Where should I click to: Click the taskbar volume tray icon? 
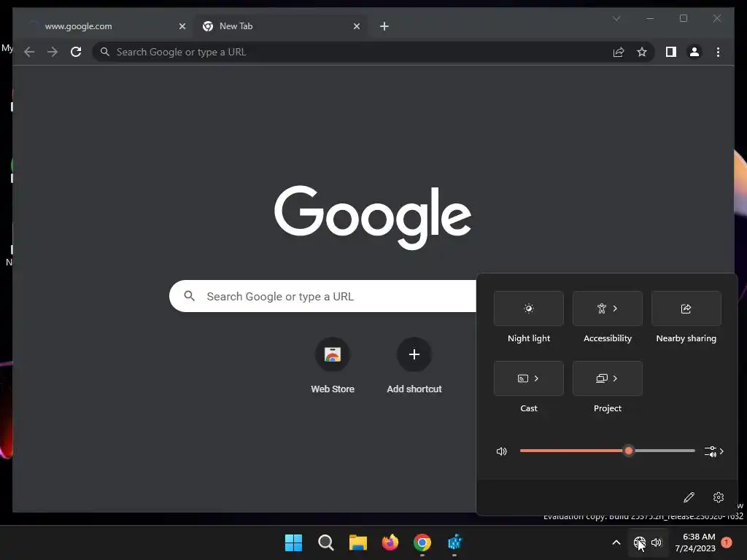coord(657,542)
